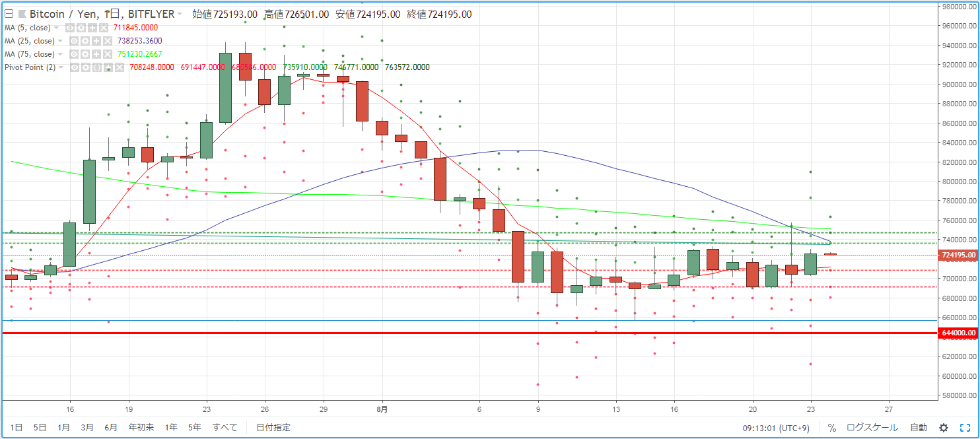Hide the MA (75, close) indicator

(x=74, y=54)
